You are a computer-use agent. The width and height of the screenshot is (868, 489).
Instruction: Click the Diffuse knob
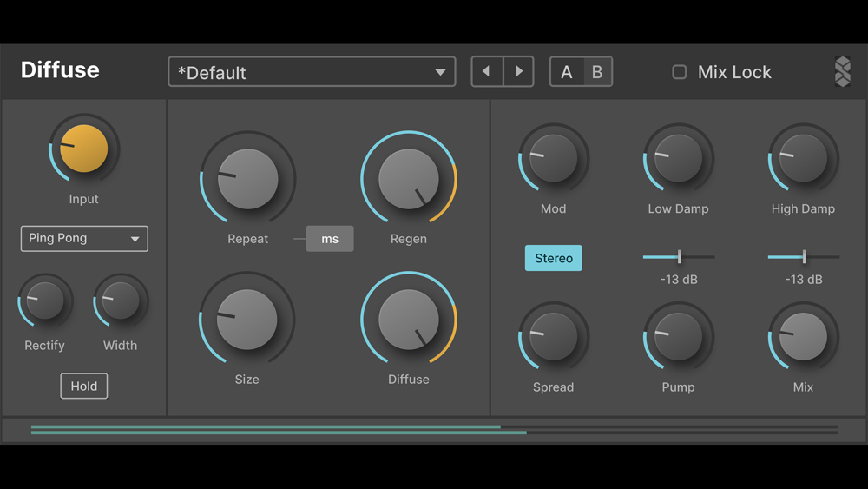(409, 320)
